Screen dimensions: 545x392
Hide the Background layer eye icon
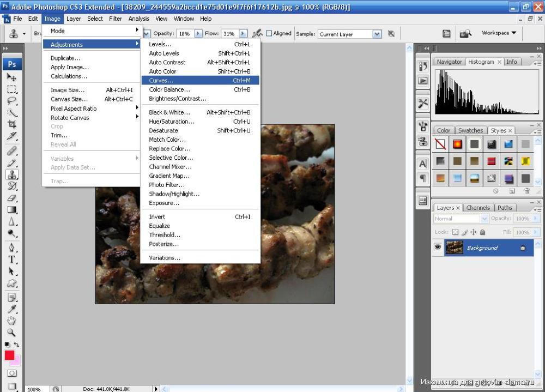tap(438, 248)
